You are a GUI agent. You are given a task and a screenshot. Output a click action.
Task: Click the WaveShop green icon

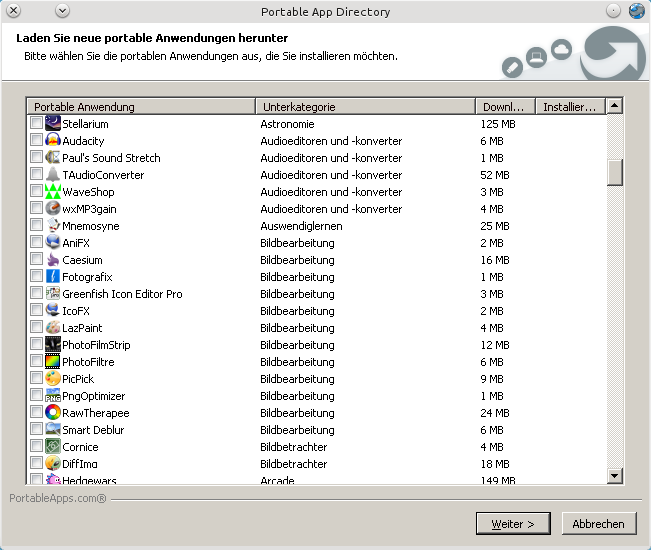point(53,192)
